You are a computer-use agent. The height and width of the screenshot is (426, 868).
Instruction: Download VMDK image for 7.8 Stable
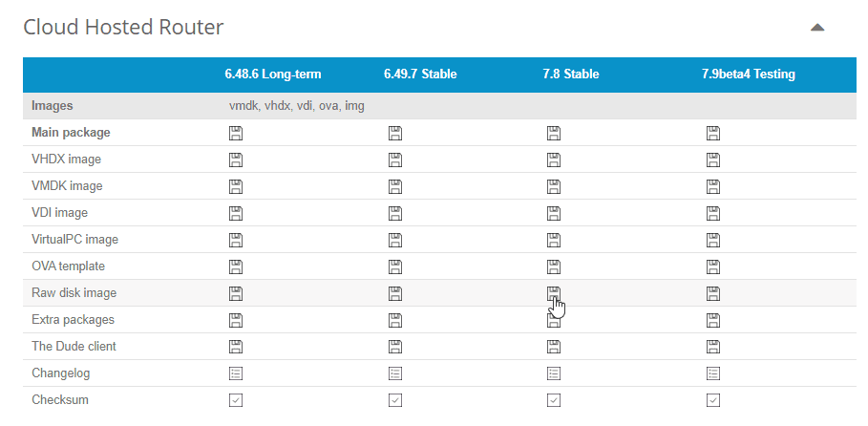tap(554, 186)
